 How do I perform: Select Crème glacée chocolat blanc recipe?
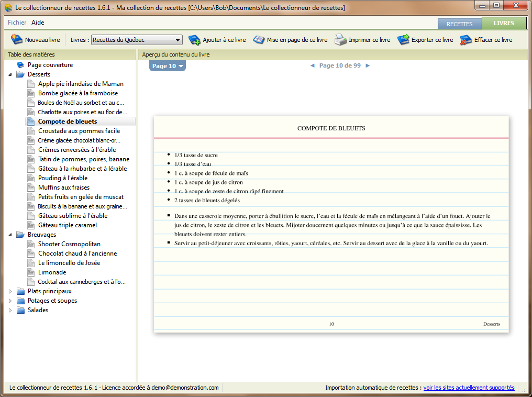click(x=79, y=140)
